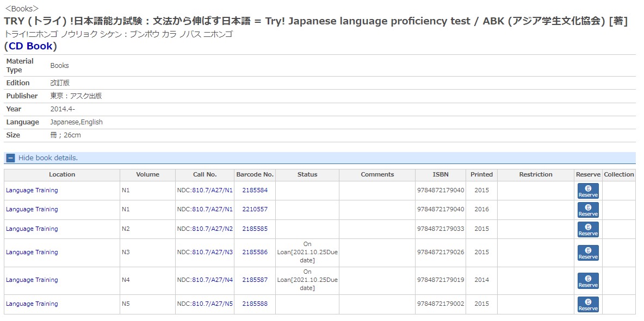Open Language Training location in the N5 row

[32, 304]
